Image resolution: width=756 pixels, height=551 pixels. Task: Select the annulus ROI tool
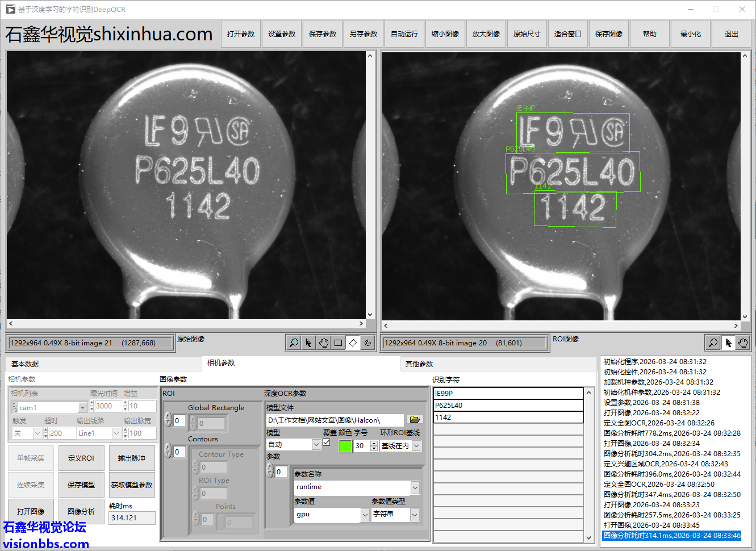coord(367,343)
